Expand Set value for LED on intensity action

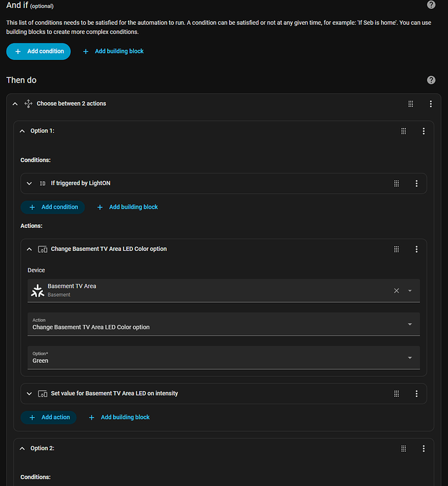coord(29,393)
